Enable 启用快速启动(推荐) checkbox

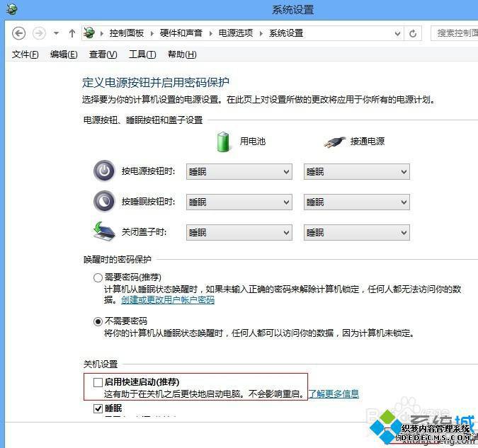pos(98,382)
